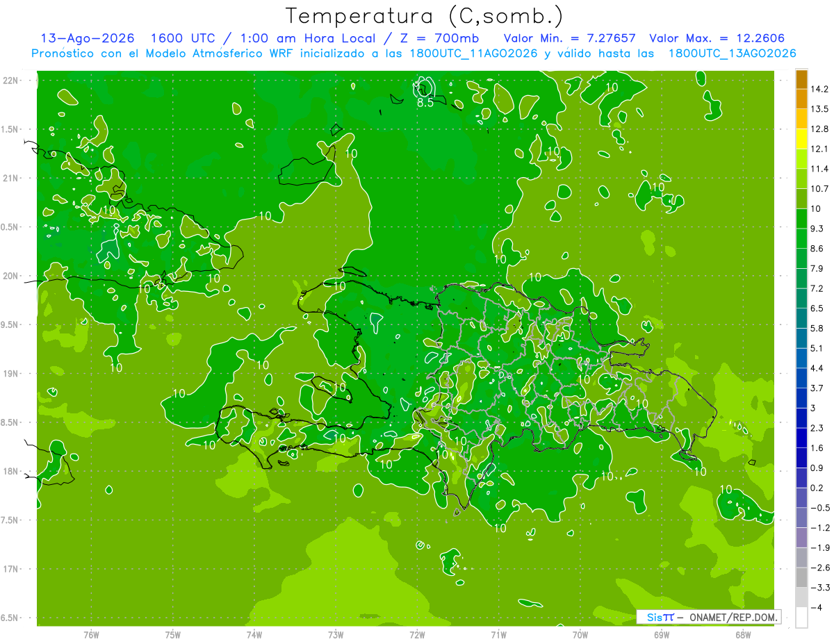Click the '72W' longitude axis label
Screen dimensions: 834x644
(x=417, y=634)
